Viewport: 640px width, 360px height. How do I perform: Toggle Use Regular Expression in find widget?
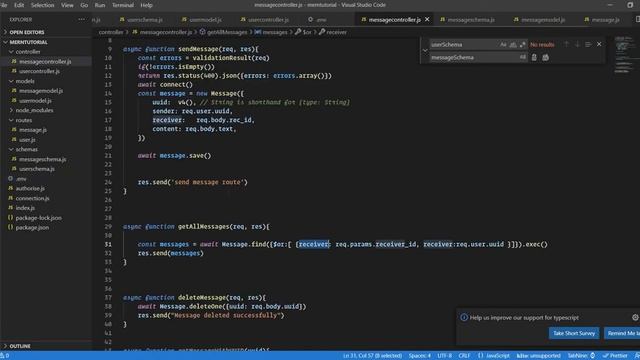pos(522,44)
